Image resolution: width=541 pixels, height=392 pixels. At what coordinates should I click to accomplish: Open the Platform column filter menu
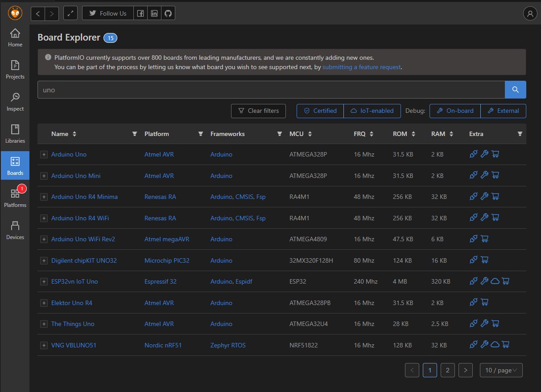pos(201,134)
